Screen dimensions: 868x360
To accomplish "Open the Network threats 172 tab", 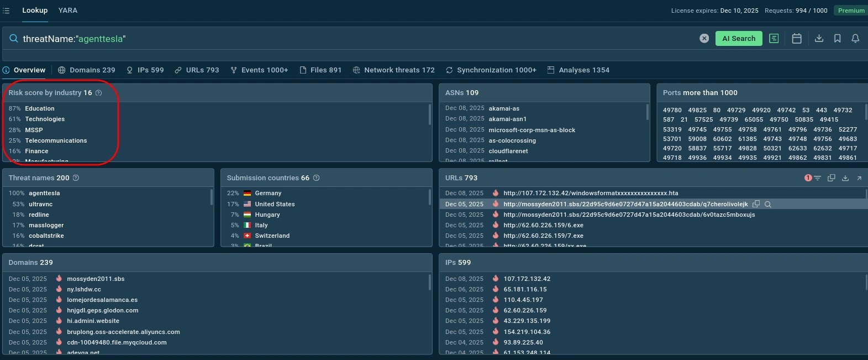I will click(x=393, y=70).
